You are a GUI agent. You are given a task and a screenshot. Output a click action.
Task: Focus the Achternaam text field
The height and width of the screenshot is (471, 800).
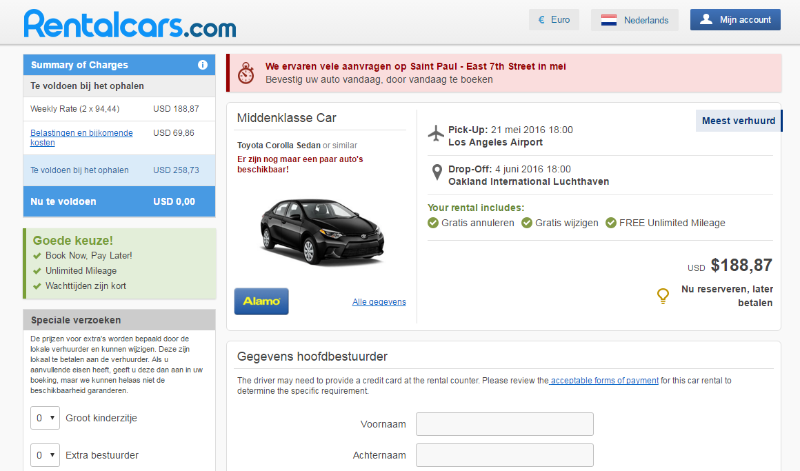click(x=504, y=455)
